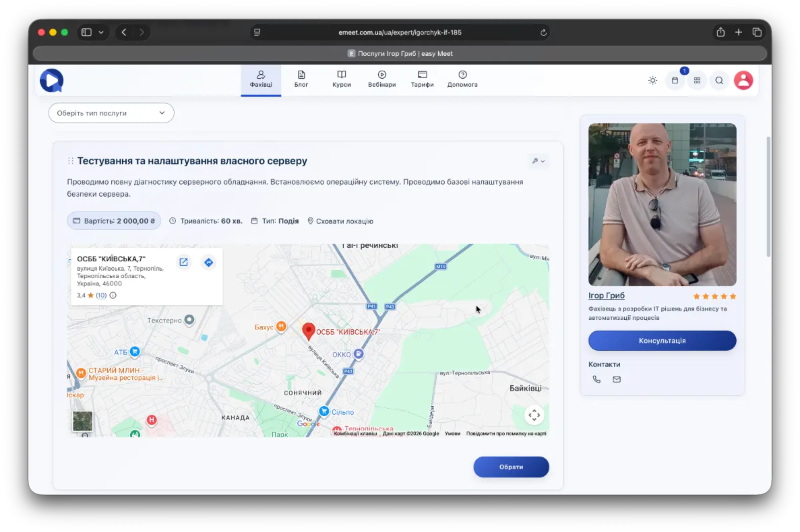This screenshot has width=800, height=532.
Task: Go to the Тарифи tab
Action: pos(422,79)
